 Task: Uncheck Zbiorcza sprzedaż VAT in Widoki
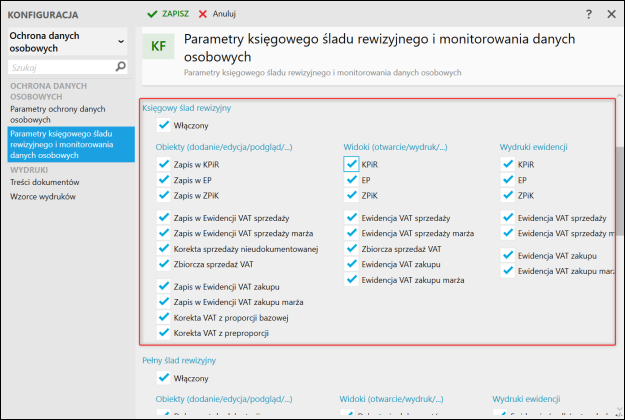click(x=350, y=249)
